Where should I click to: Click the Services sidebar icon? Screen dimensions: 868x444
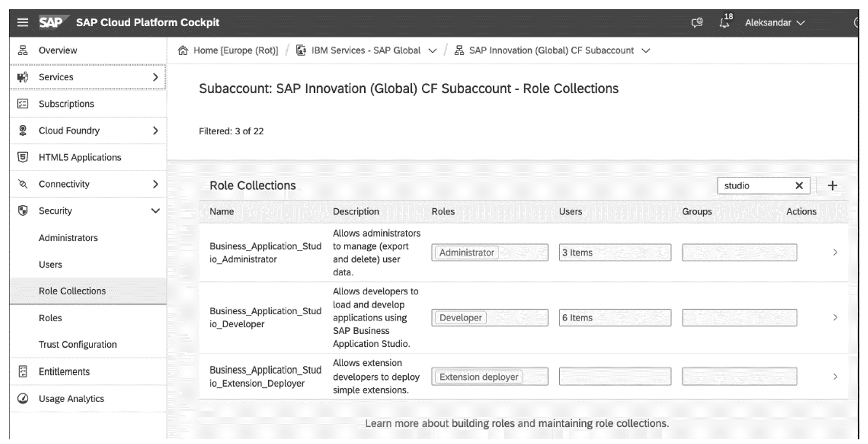(x=23, y=77)
